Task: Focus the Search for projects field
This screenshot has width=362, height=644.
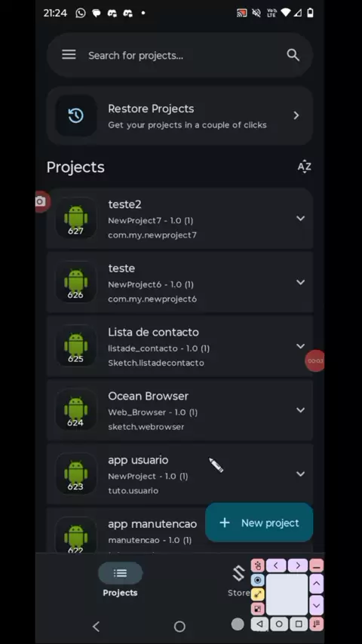Action: tap(179, 55)
